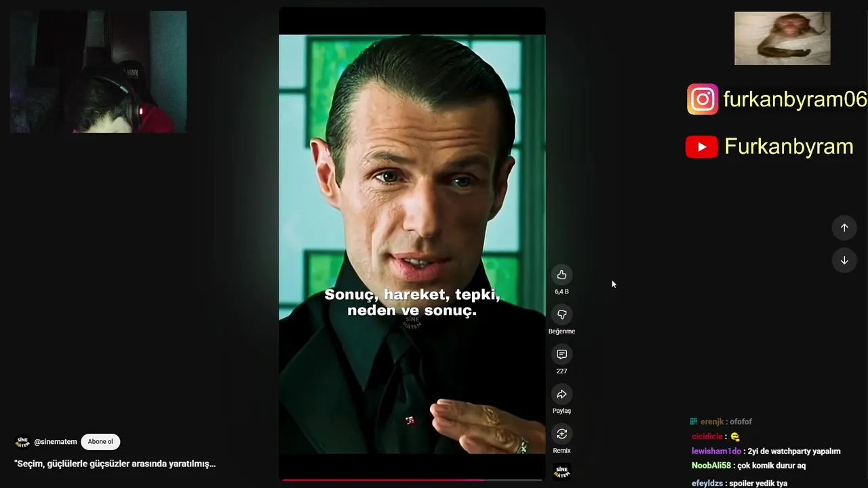Click the Remix icon
Screen dimensions: 868x488
[x=561, y=434]
